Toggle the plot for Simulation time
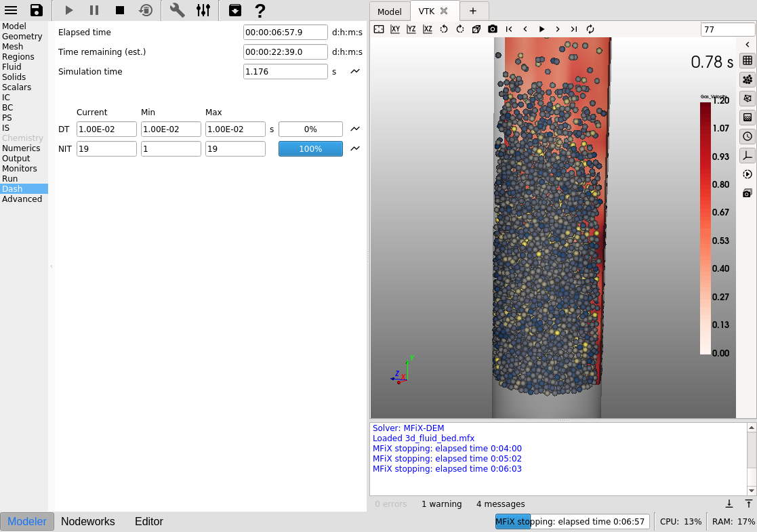The width and height of the screenshot is (757, 532). tap(354, 71)
